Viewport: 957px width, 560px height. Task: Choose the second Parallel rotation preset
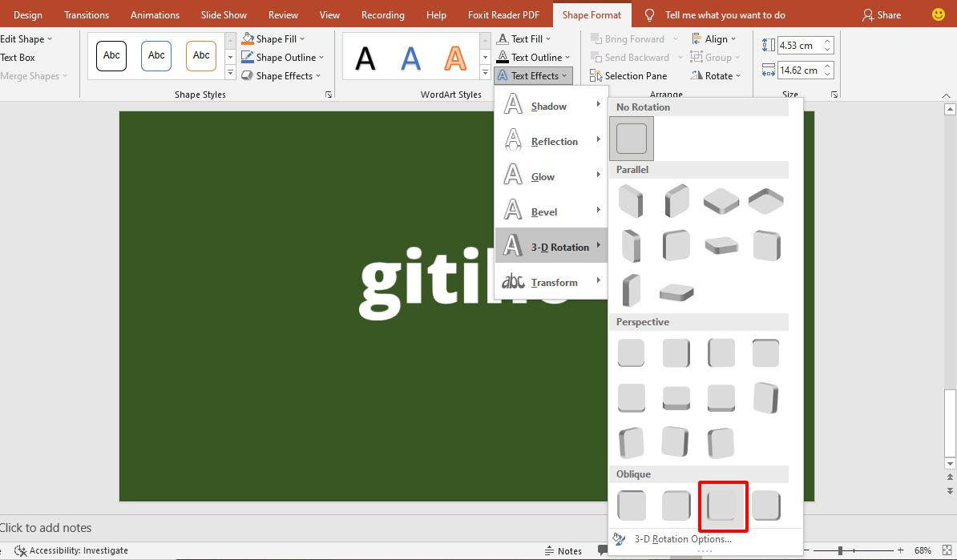point(676,201)
